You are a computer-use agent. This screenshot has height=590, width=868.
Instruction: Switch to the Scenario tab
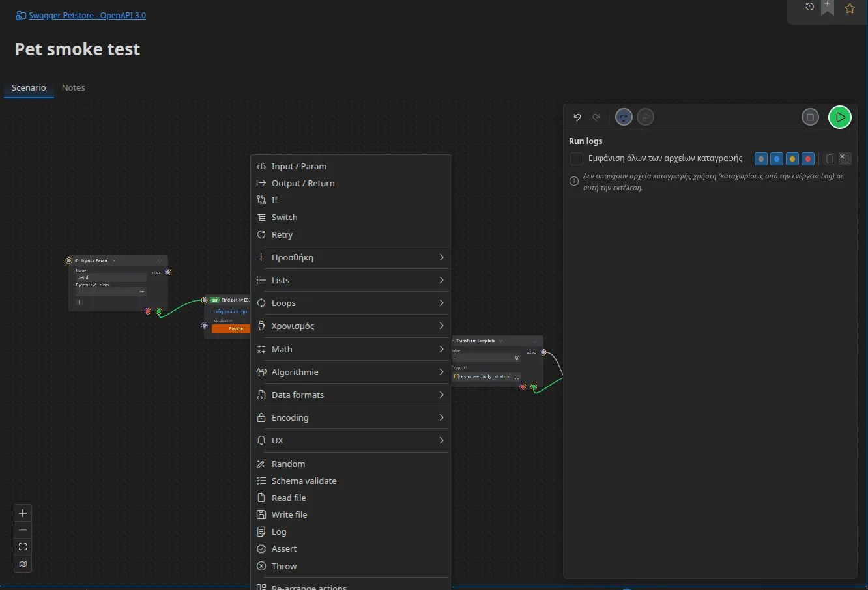point(29,87)
